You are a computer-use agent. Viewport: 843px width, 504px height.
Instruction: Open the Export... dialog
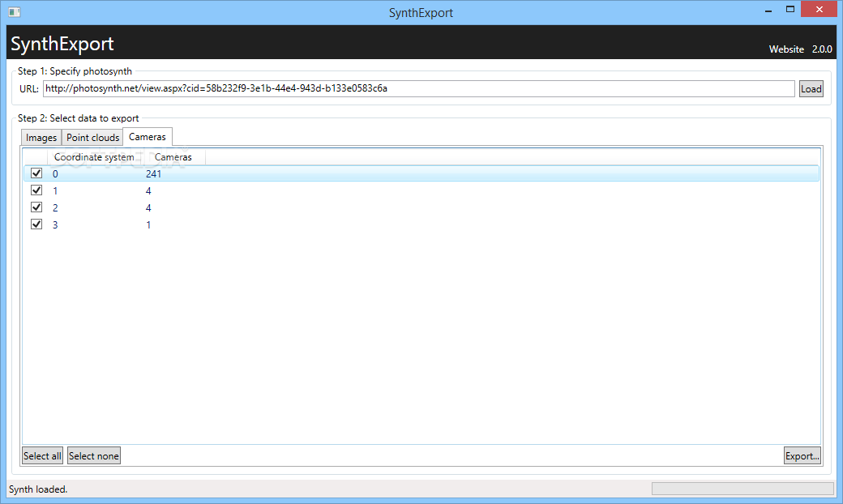[802, 455]
